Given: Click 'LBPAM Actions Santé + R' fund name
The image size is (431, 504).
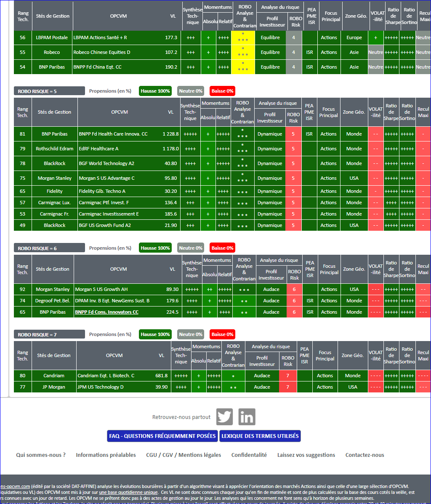Looking at the screenshot, I should tap(100, 37).
